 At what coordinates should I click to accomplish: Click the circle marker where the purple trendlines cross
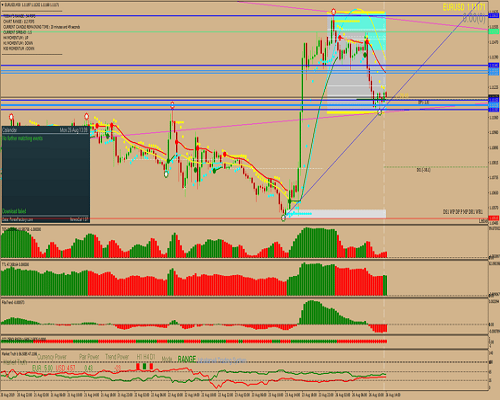(x=380, y=113)
